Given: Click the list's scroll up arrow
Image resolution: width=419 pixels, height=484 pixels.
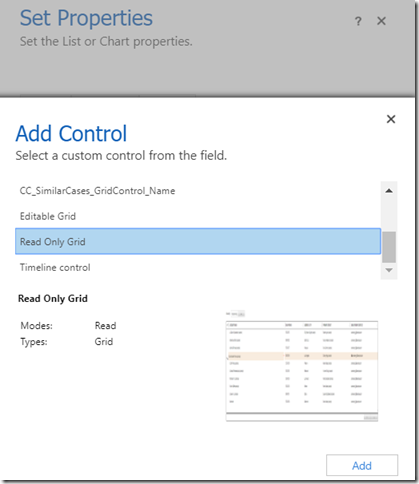Looking at the screenshot, I should click(389, 191).
